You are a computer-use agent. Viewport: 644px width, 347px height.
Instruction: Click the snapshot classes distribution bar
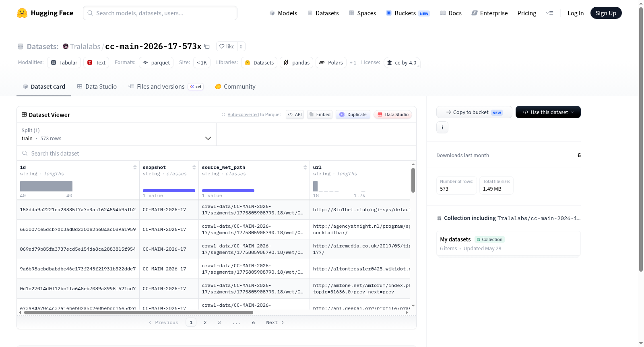[x=169, y=191]
